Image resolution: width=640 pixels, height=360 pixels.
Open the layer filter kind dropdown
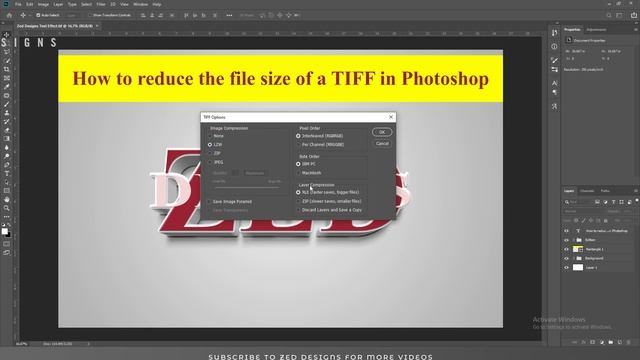(579, 202)
